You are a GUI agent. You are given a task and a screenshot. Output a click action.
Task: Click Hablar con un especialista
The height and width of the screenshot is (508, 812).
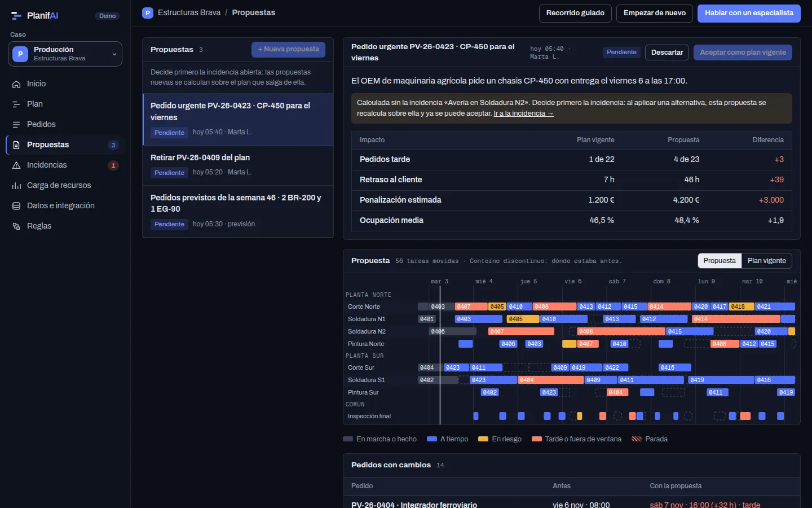click(749, 14)
